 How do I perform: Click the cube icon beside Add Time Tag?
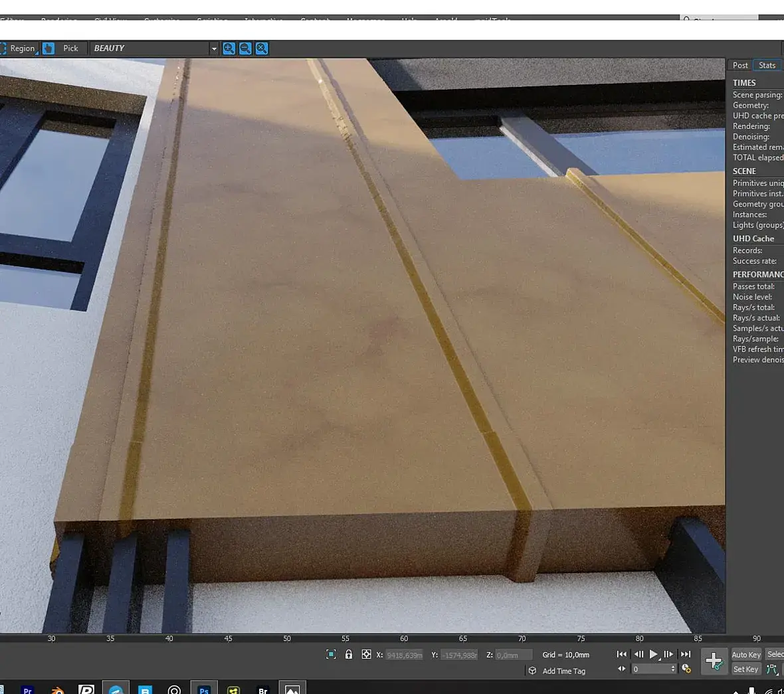click(532, 671)
